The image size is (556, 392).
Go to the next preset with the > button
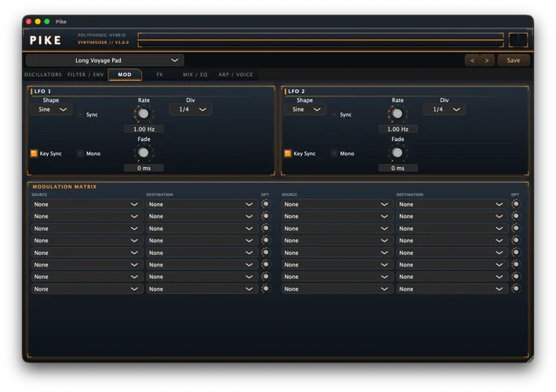pos(487,60)
